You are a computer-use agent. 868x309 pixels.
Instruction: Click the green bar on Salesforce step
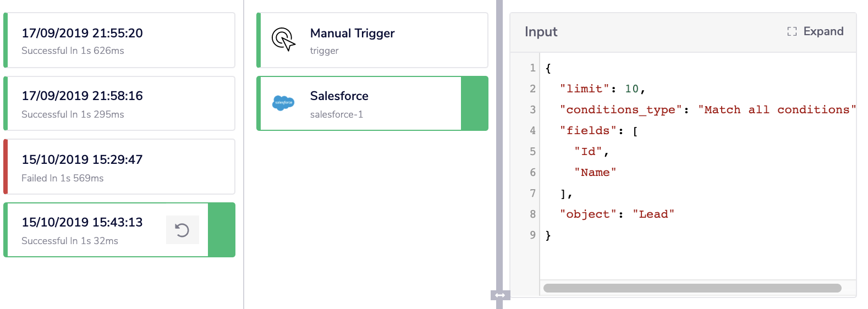474,103
